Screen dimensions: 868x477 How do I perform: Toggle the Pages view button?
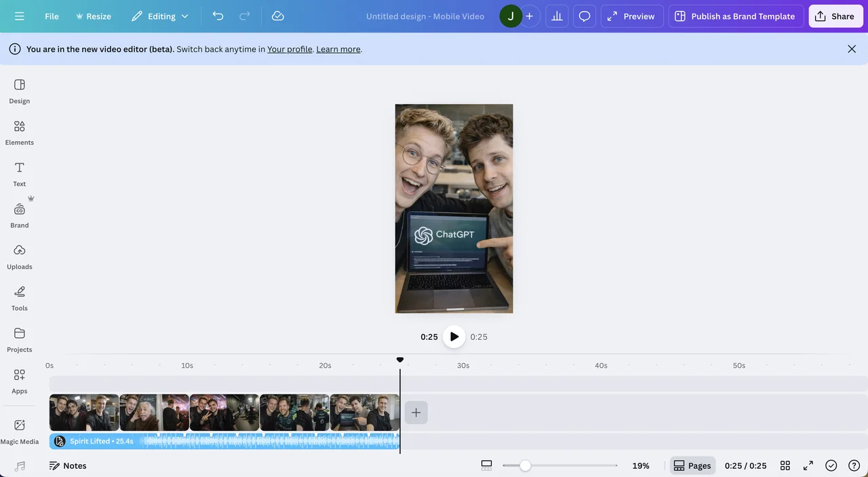(x=692, y=465)
